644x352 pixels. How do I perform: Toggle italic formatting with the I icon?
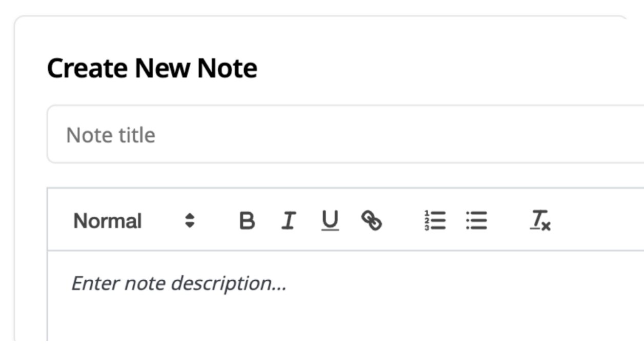289,221
